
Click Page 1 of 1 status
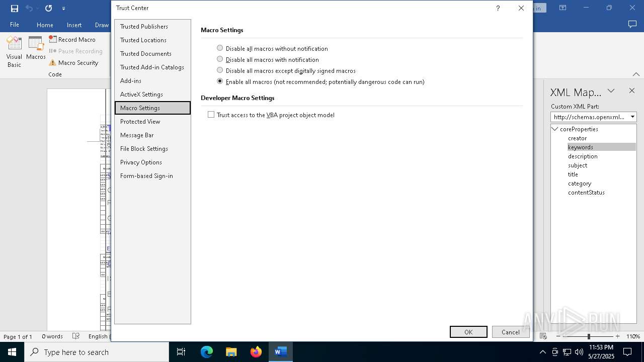(18, 336)
